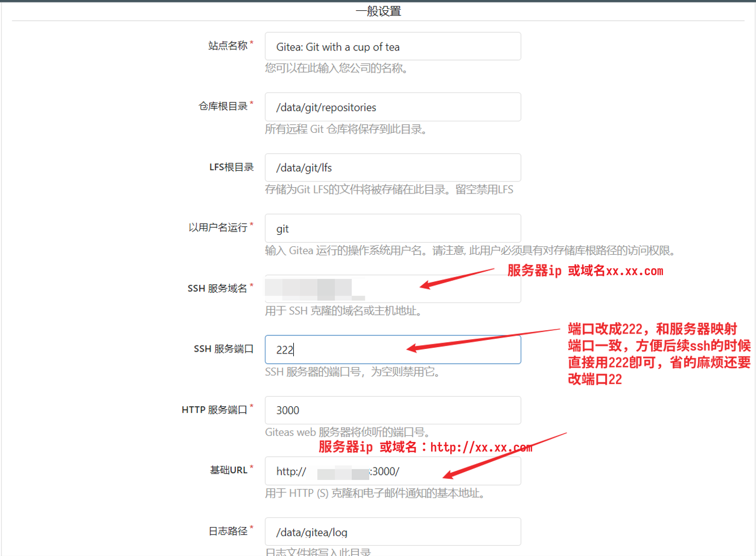Click the 以用户名运行 field containing git
Screen dimensions: 756x556
392,229
